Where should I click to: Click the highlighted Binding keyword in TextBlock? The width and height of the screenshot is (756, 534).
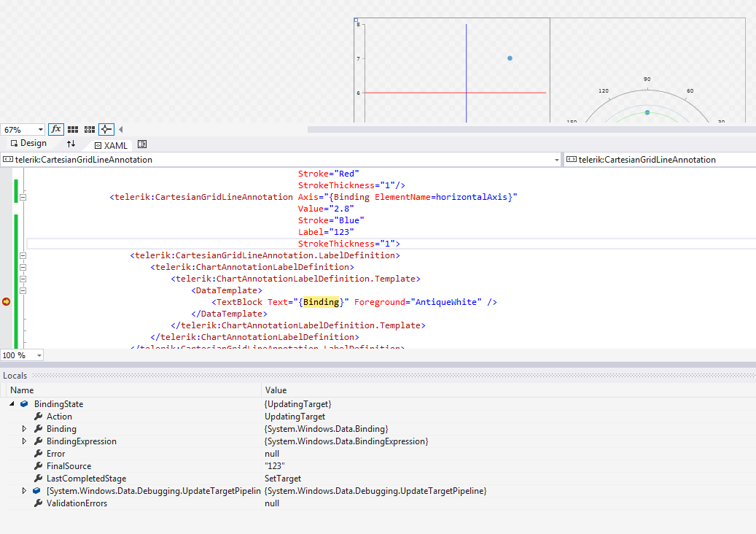[x=321, y=302]
